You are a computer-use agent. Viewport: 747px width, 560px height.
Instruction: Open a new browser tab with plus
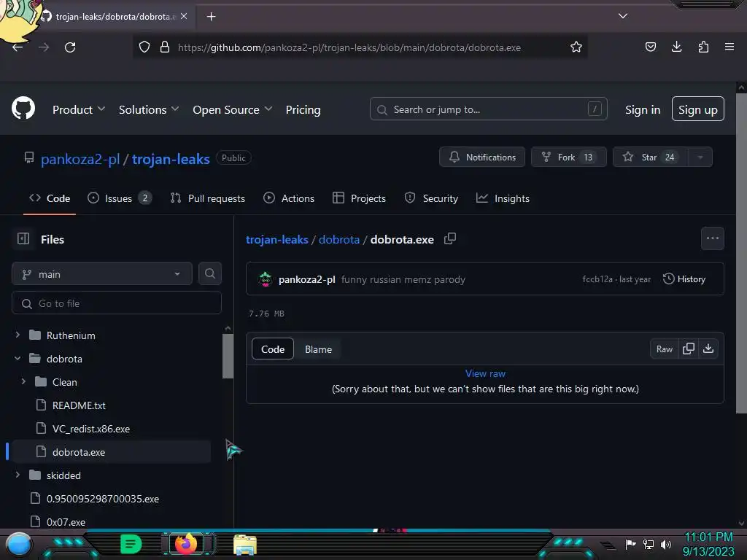[211, 17]
